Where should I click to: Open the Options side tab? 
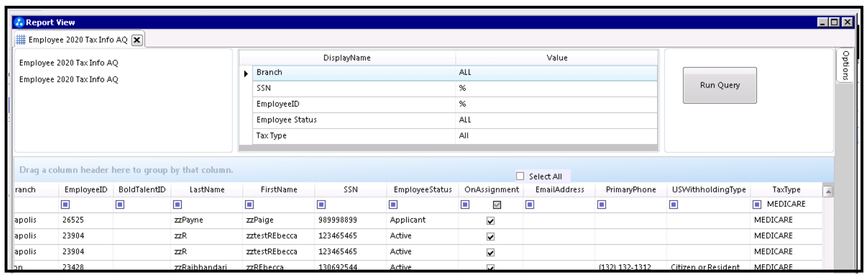[x=844, y=65]
